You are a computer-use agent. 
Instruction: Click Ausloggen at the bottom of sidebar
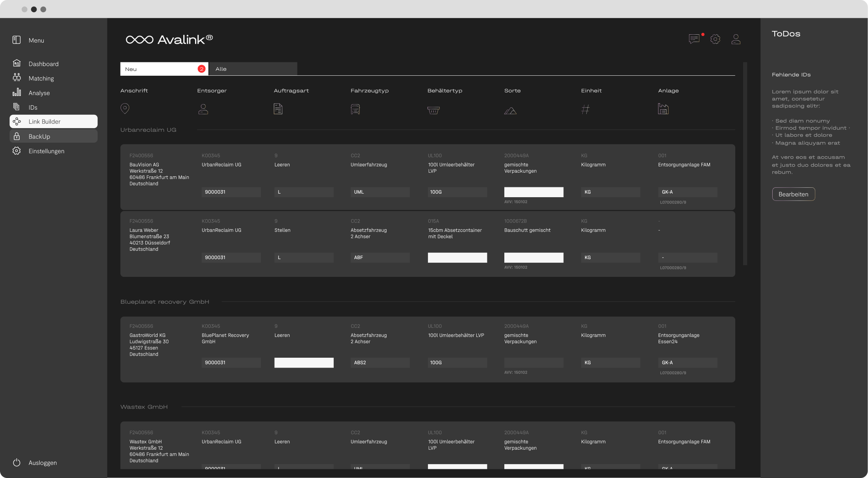[42, 462]
